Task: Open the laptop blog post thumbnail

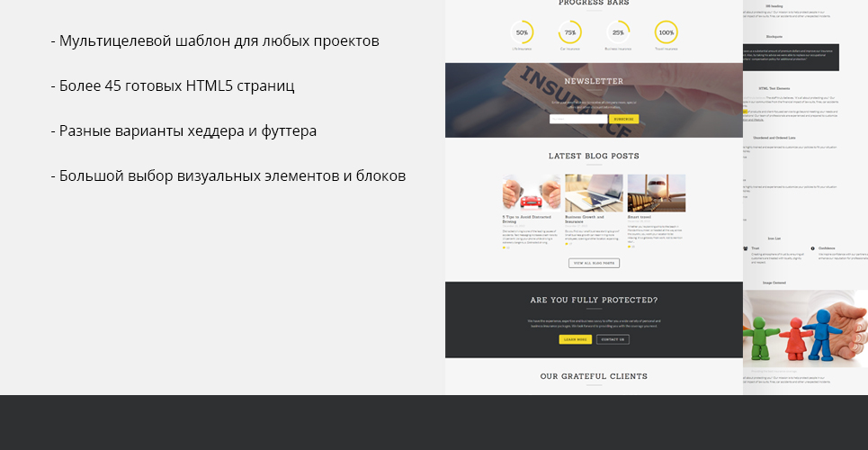Action: [594, 193]
